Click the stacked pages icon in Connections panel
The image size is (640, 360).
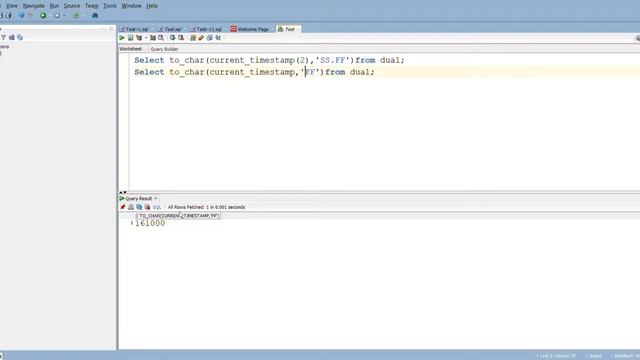pos(20,37)
